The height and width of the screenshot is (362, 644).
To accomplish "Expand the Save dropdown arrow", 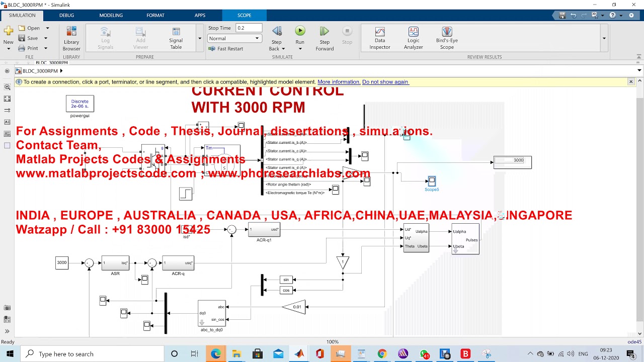I will tap(45, 38).
